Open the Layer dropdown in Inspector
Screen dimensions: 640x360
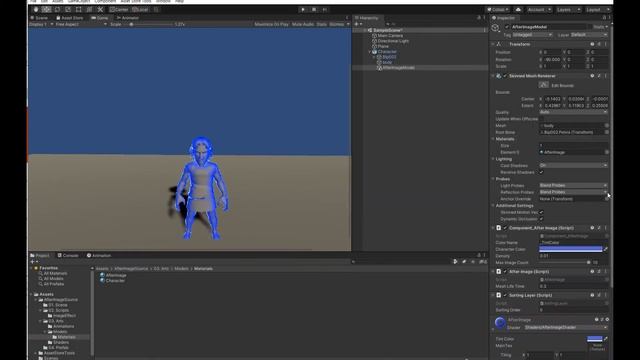(x=589, y=35)
